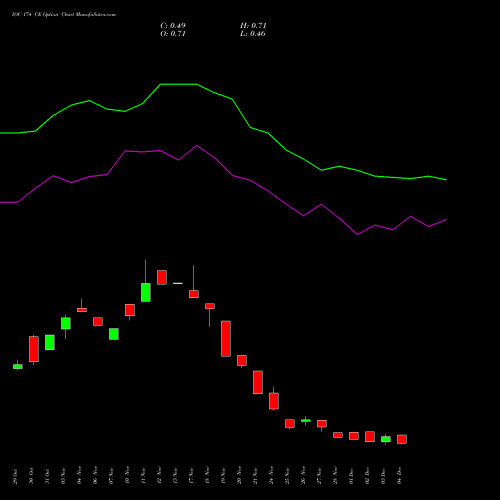Click the "21 Nov" date label
The width and height of the screenshot is (500, 500).
(x=255, y=476)
